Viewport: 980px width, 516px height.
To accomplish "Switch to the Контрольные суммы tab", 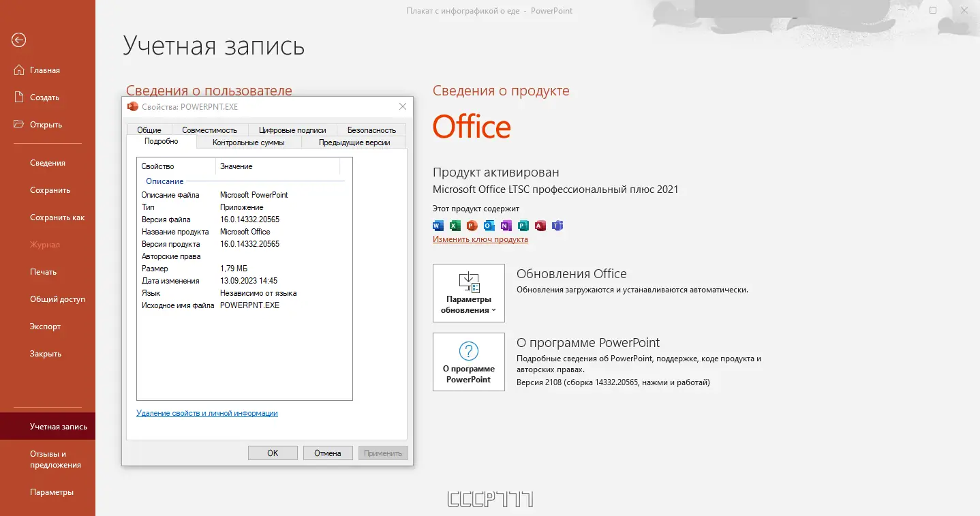I will pos(248,142).
